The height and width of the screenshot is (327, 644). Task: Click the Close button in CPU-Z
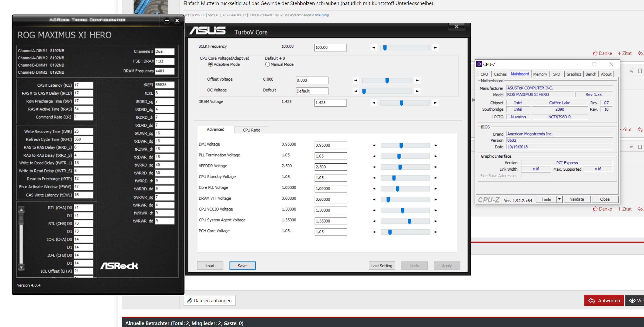pos(605,199)
